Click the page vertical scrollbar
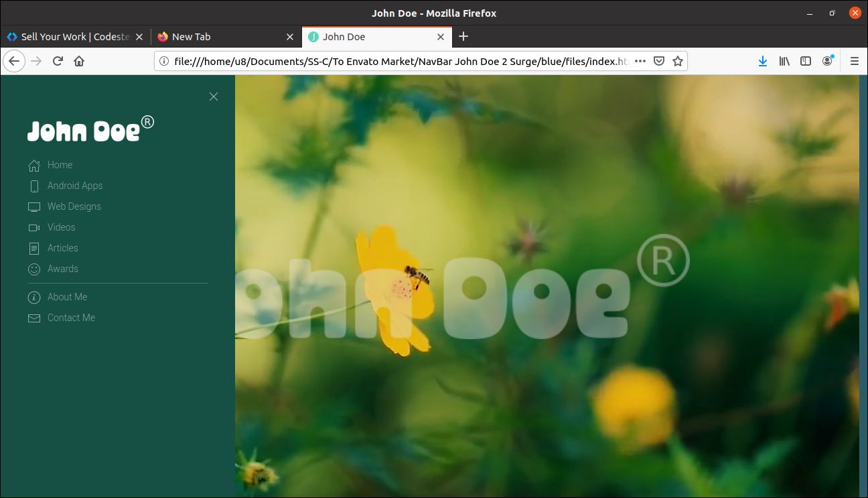The height and width of the screenshot is (498, 868). [x=863, y=286]
